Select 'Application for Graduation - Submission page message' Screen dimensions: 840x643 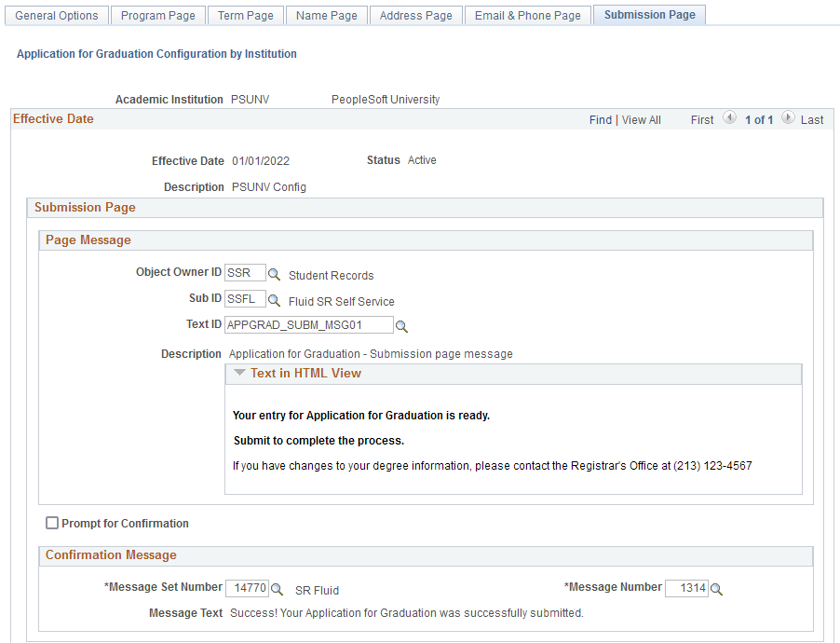click(x=371, y=354)
